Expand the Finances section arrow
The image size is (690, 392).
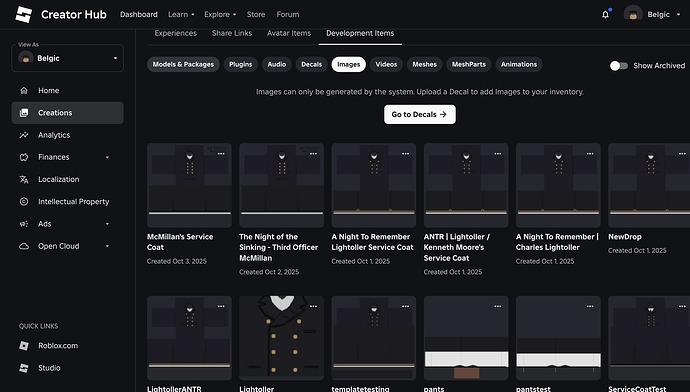coord(107,157)
